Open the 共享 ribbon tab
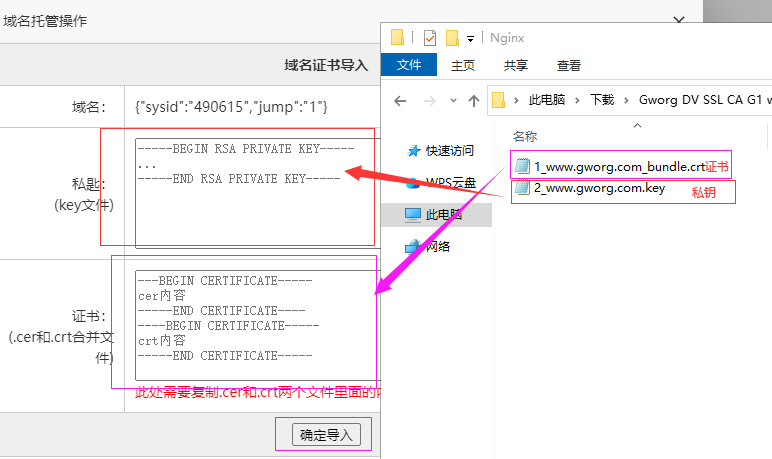 click(515, 65)
